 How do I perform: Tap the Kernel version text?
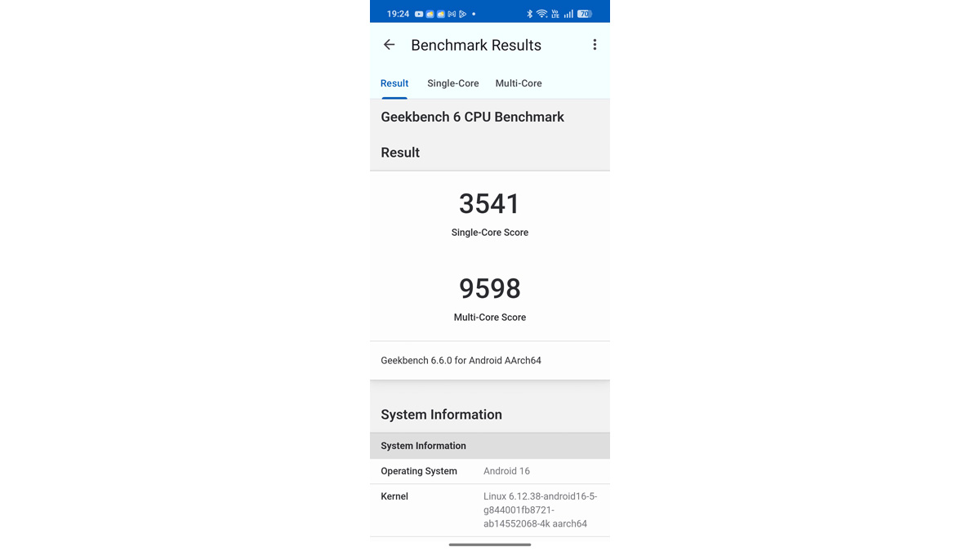[x=540, y=509]
